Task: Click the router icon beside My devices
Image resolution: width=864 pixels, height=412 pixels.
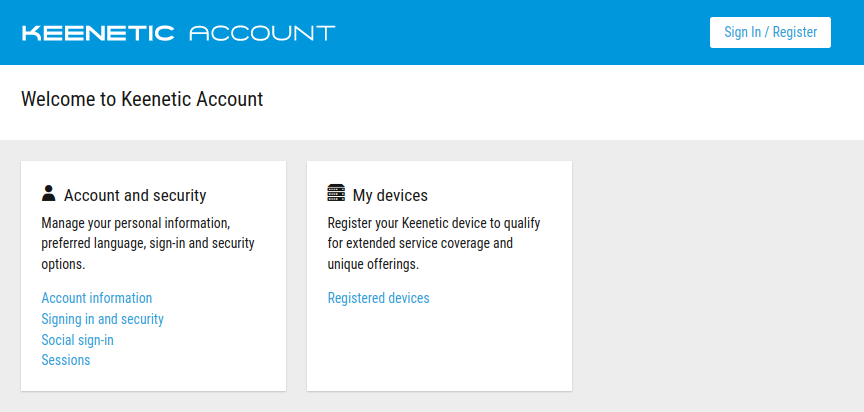Action: tap(336, 194)
